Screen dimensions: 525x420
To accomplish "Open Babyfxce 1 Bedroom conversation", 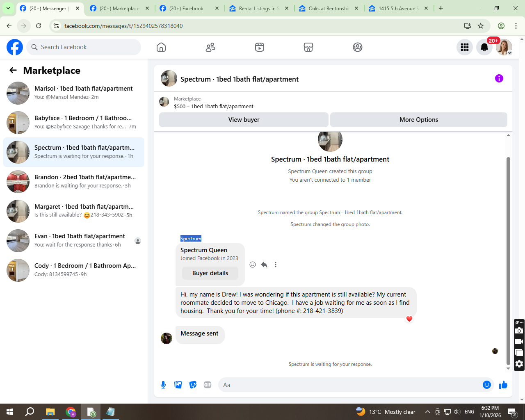I will pyautogui.click(x=74, y=123).
